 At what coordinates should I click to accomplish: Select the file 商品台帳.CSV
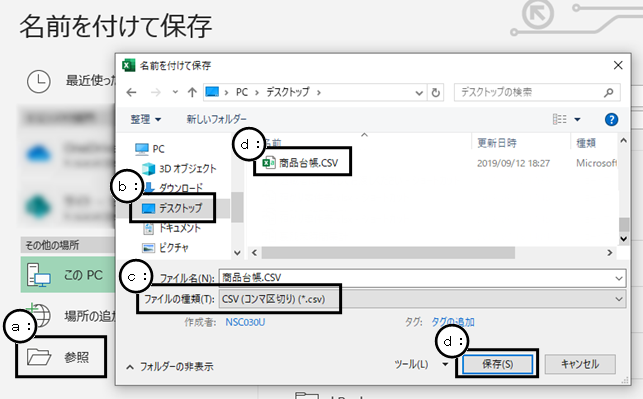(x=301, y=163)
